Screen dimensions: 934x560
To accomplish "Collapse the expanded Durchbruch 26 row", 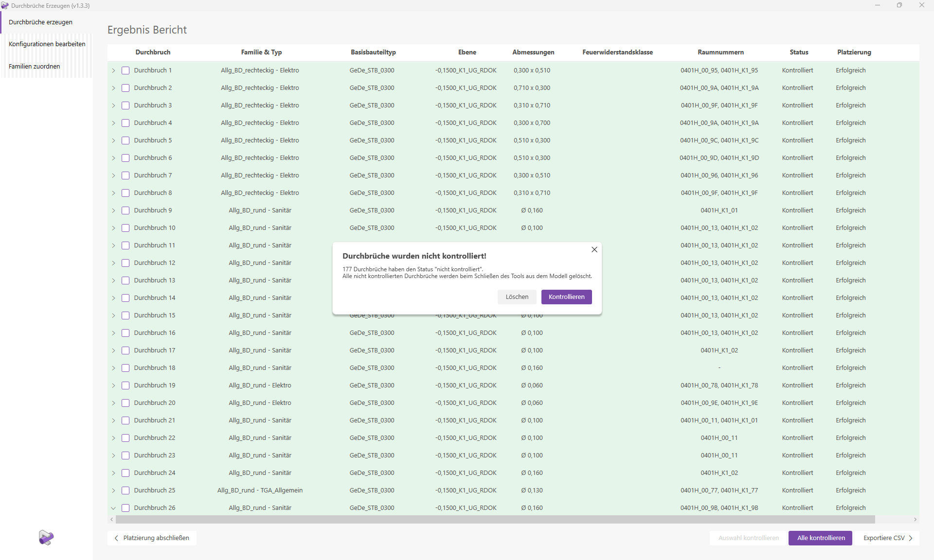I will [113, 508].
